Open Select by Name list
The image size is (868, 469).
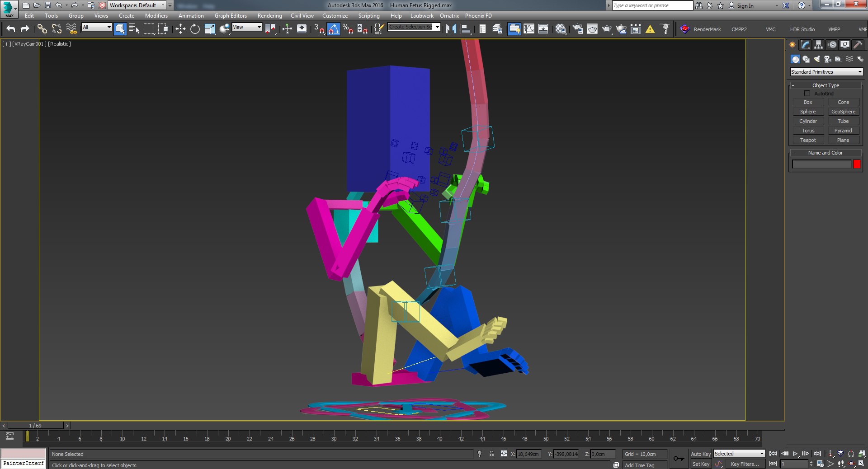pos(134,29)
